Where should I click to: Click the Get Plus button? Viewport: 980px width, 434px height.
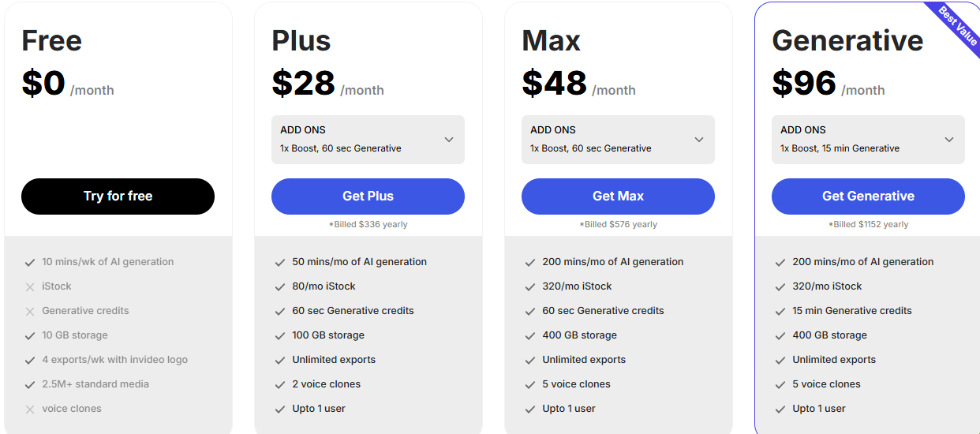(368, 196)
